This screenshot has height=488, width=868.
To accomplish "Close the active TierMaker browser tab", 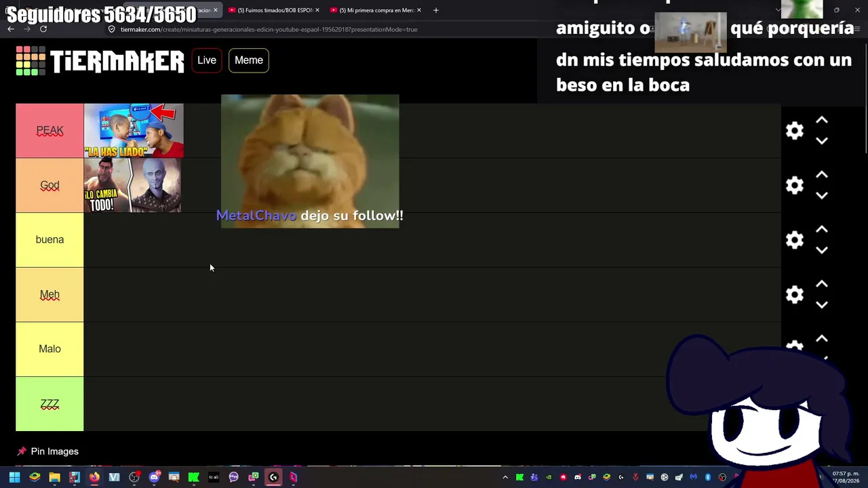I will [x=215, y=10].
